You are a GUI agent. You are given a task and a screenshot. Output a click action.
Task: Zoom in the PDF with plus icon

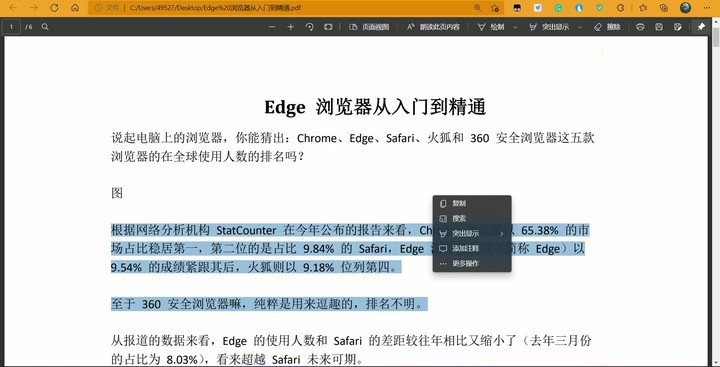point(290,27)
